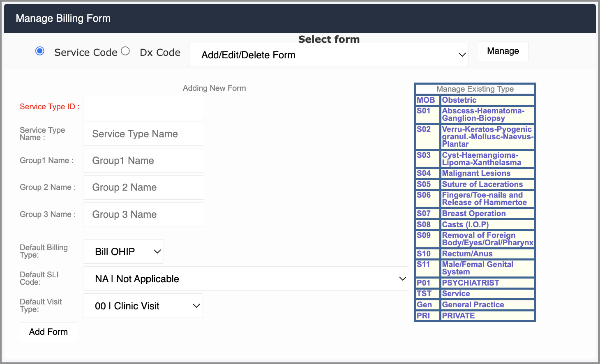This screenshot has height=364, width=600.
Task: Select the P01 code link
Action: point(424,283)
